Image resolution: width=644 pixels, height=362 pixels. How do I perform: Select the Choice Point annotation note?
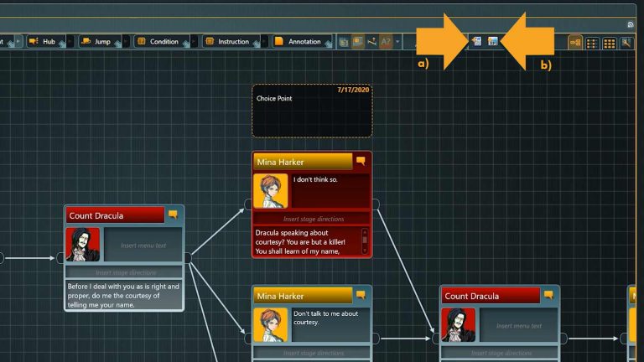pyautogui.click(x=312, y=111)
